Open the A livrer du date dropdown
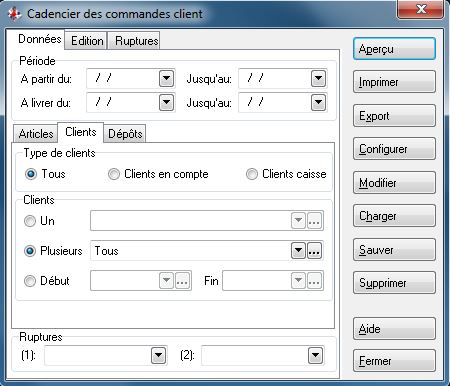Viewport: 450px width, 386px height. coord(166,103)
